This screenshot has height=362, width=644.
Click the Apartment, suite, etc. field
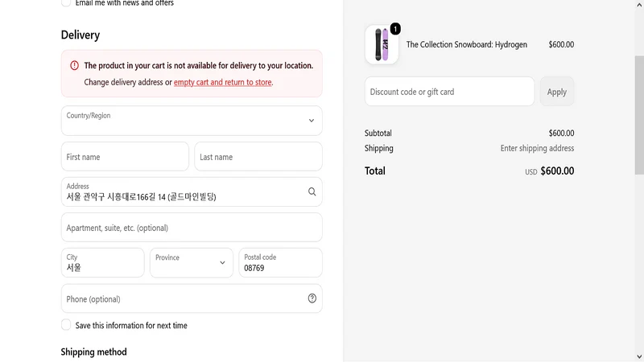point(192,228)
